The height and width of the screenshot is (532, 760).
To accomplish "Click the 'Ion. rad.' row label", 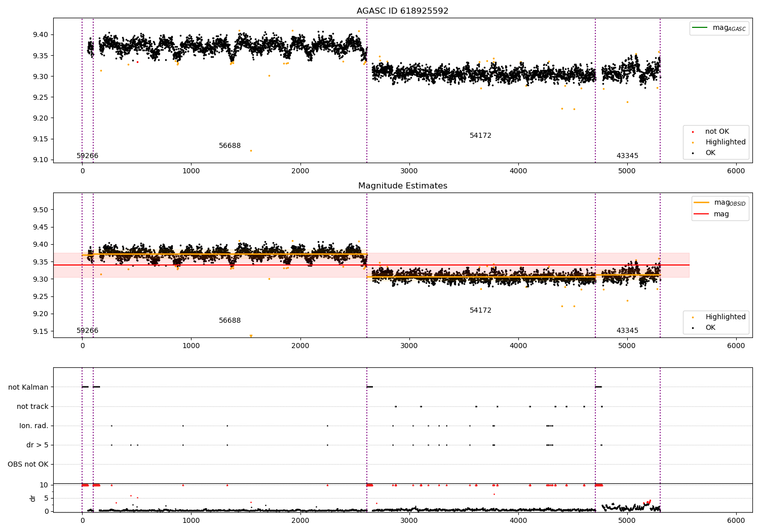I will pos(34,426).
